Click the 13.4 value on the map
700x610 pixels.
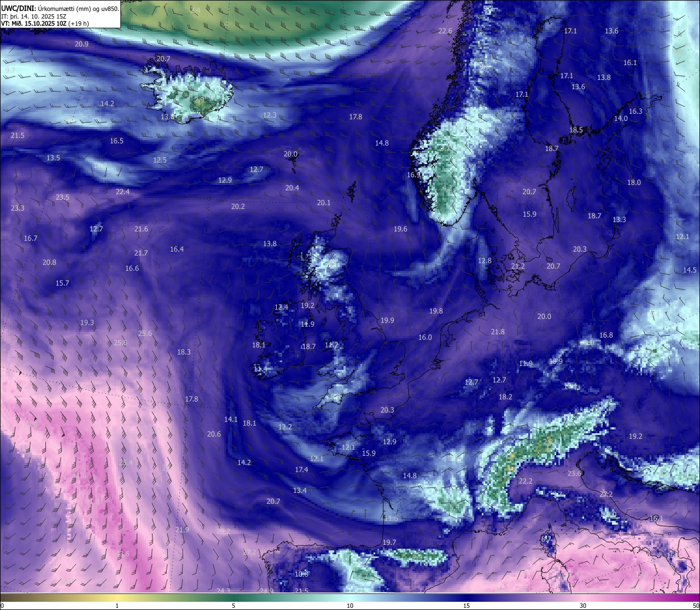[300, 491]
